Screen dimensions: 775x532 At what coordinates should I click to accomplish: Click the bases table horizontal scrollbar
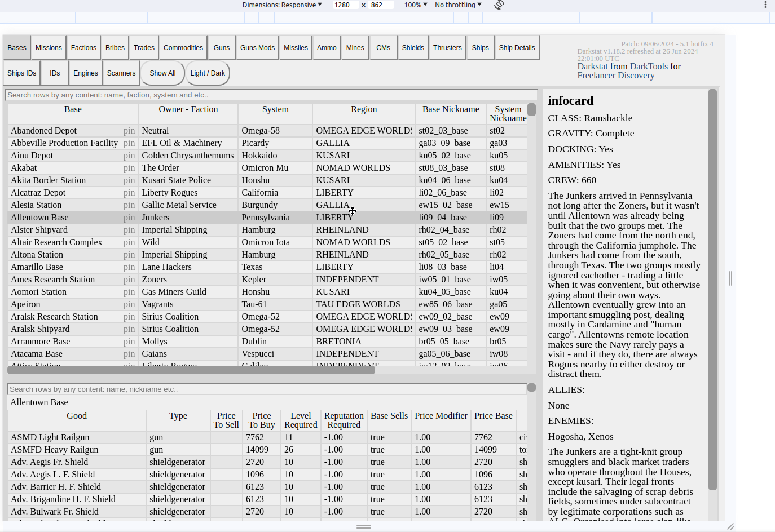click(191, 370)
